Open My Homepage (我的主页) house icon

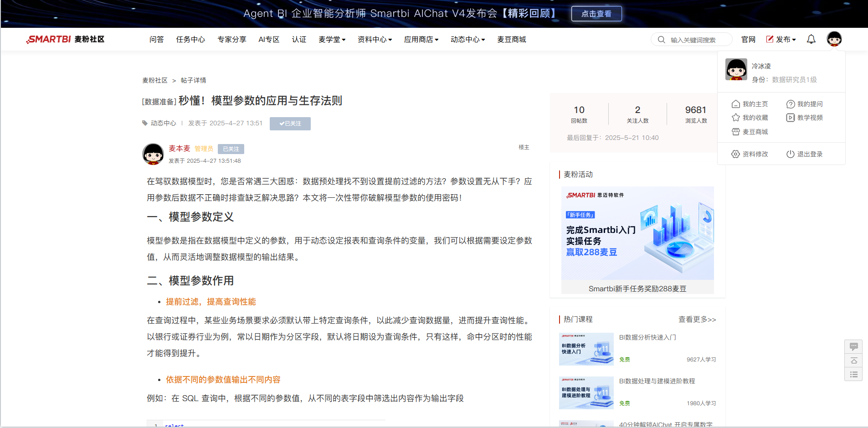[735, 104]
